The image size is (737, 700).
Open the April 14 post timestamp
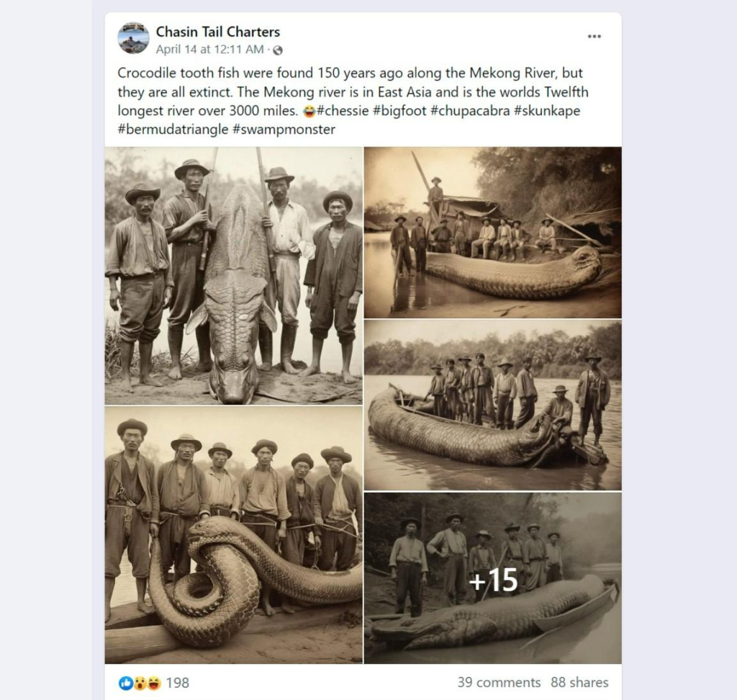pyautogui.click(x=209, y=50)
